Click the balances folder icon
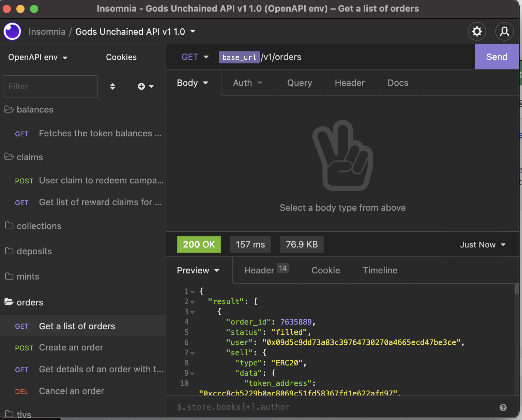This screenshot has height=420, width=522. [9, 109]
